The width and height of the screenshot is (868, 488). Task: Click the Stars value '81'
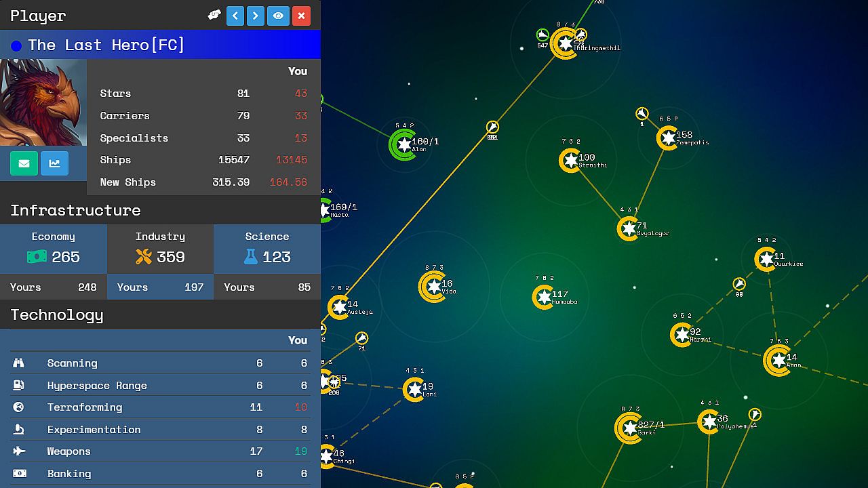click(243, 94)
